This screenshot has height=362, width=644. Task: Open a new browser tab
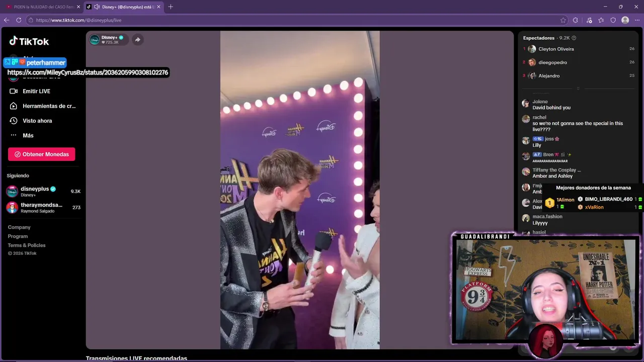pos(171,7)
